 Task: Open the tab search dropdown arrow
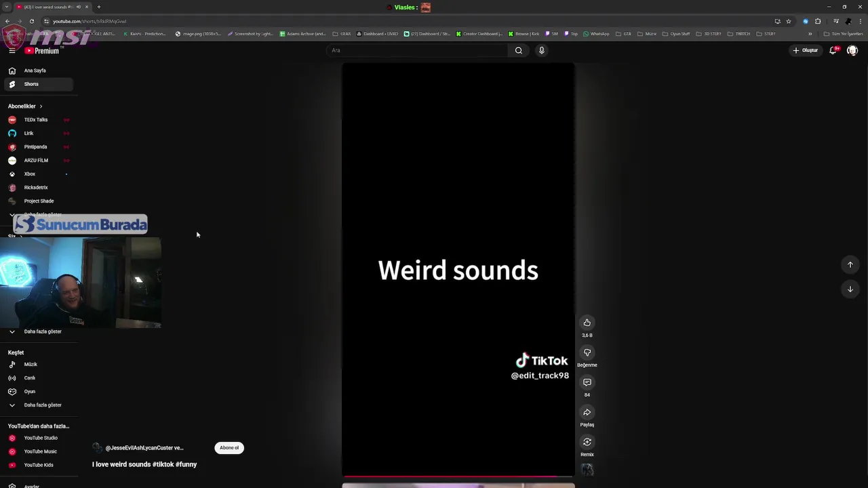[6, 7]
